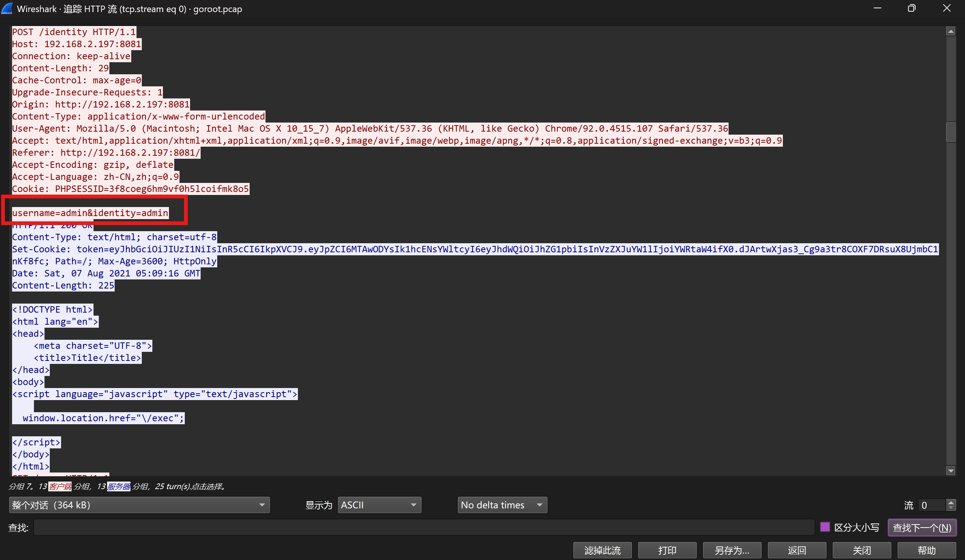Click the <html lang="en"> line

55,322
